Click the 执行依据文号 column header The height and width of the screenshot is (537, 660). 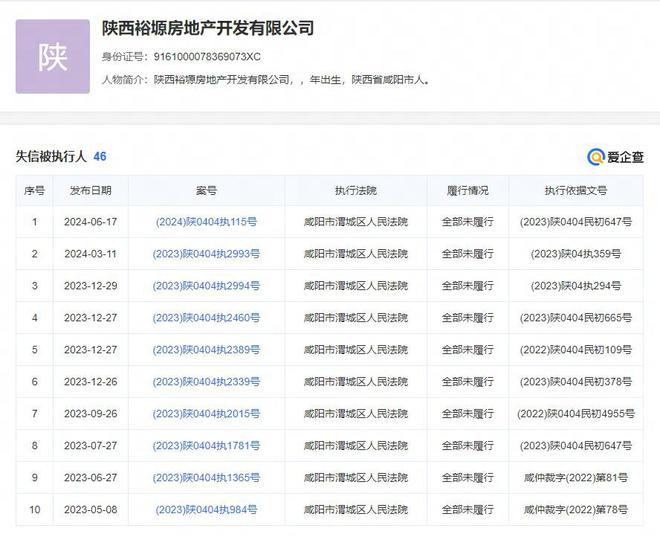coord(576,191)
